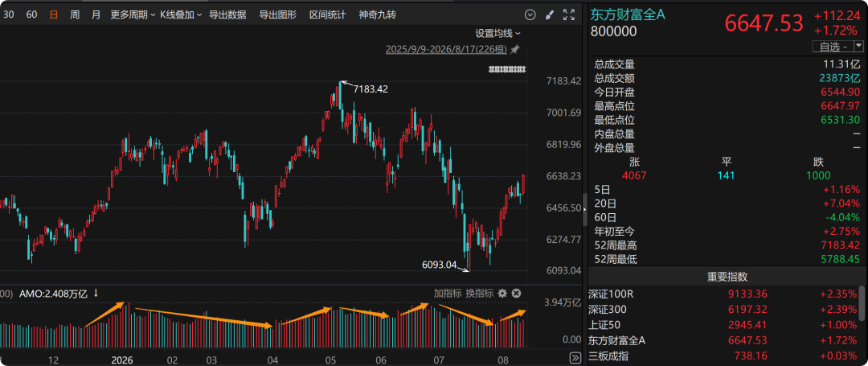This screenshot has width=868, height=366.
Task: Open the 设置均线 dropdown
Action: click(498, 33)
